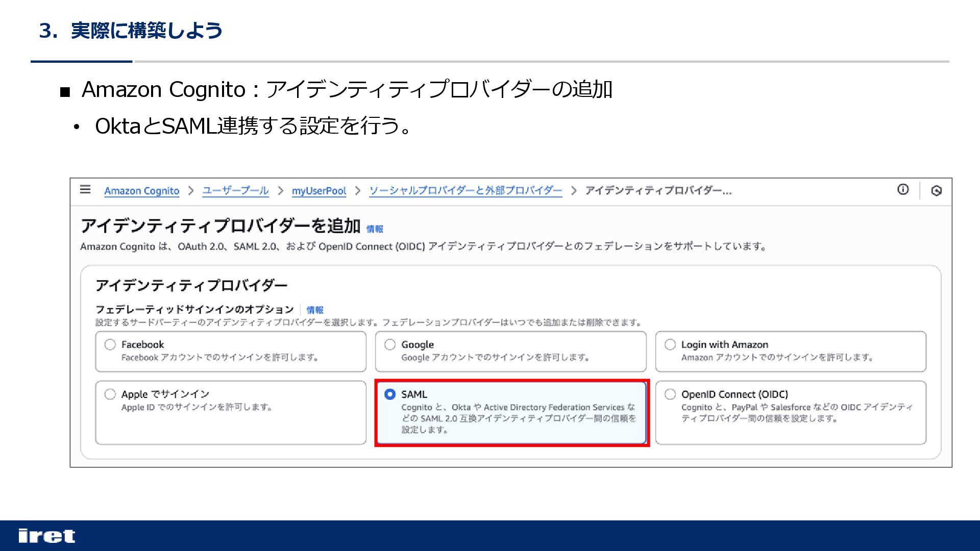Open the Amazon Cognito breadcrumb link
This screenshot has height=551, width=980.
(x=142, y=191)
